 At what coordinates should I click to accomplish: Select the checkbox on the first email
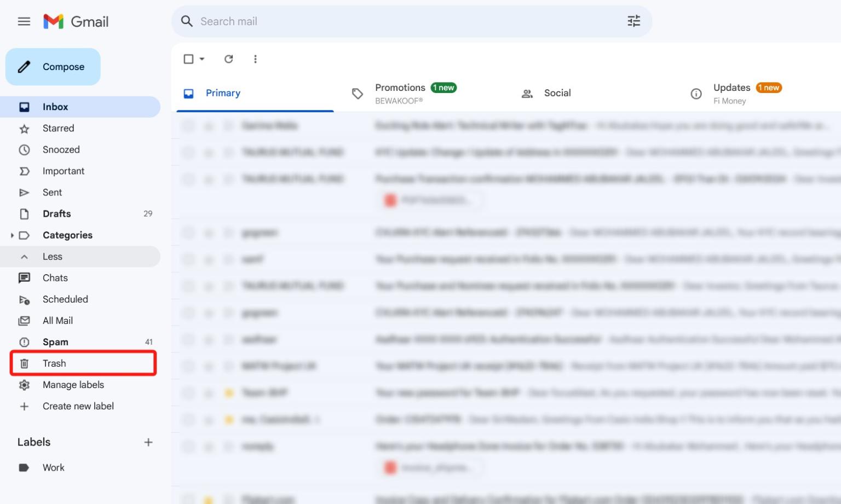click(188, 125)
